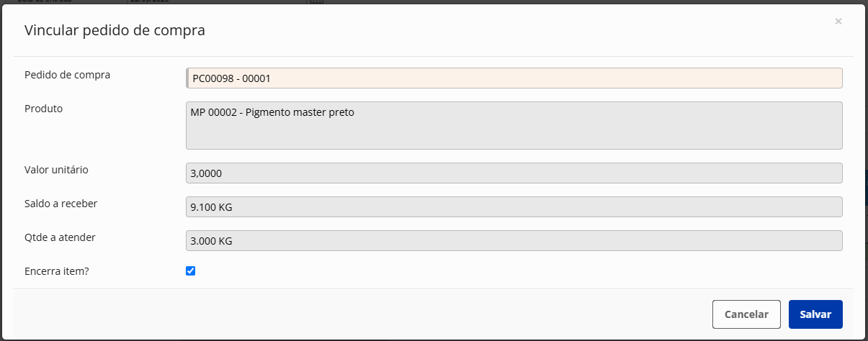Click the Saldo a receber label

[x=61, y=204]
